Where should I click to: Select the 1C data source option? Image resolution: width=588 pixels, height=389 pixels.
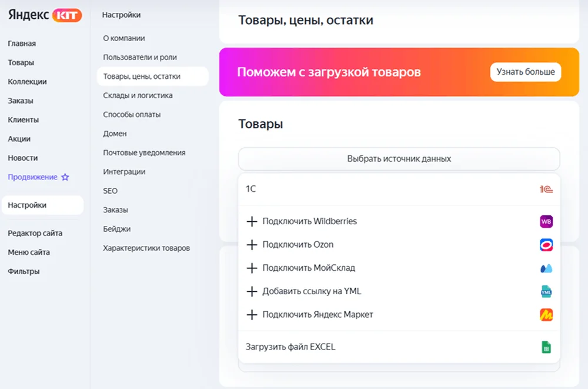(399, 189)
